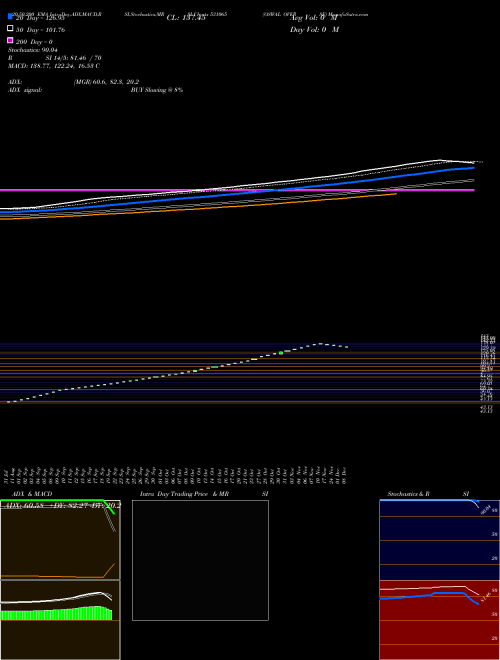Click the blue Stochastics chart panel
The height and width of the screenshot is (660, 500).
point(439,540)
